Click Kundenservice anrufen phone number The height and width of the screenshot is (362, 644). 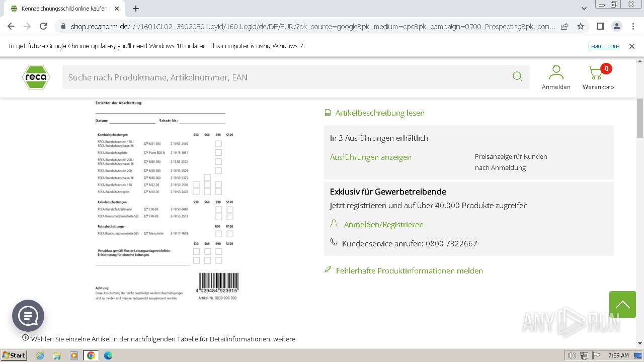(410, 243)
